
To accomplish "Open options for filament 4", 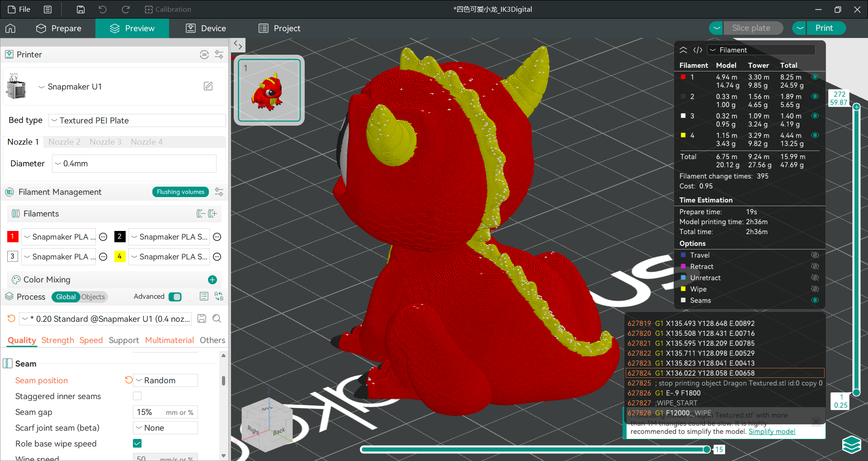I will (217, 257).
